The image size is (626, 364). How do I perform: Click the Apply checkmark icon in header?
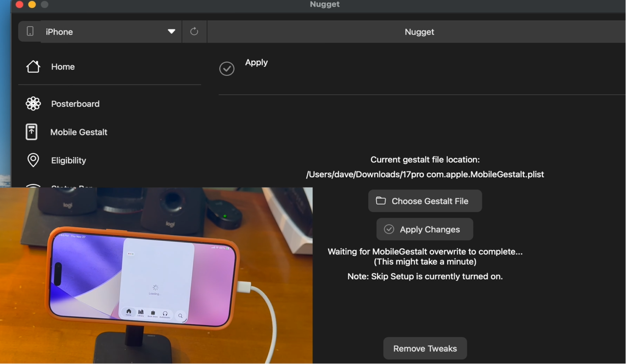coord(227,69)
